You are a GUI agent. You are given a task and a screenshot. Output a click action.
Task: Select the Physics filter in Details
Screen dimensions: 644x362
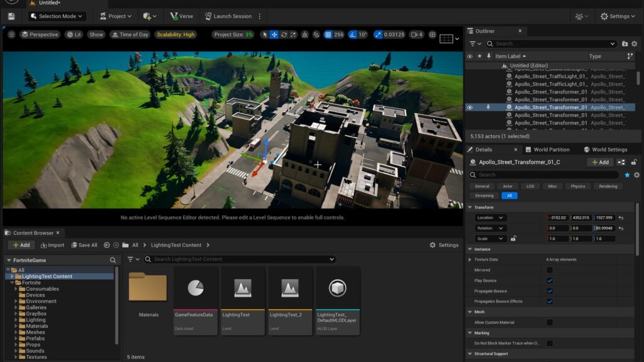[578, 186]
